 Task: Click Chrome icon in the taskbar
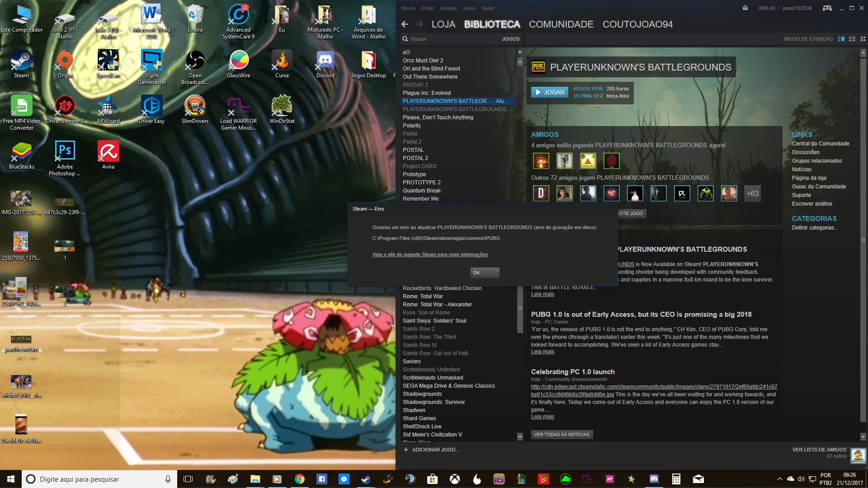(x=299, y=479)
